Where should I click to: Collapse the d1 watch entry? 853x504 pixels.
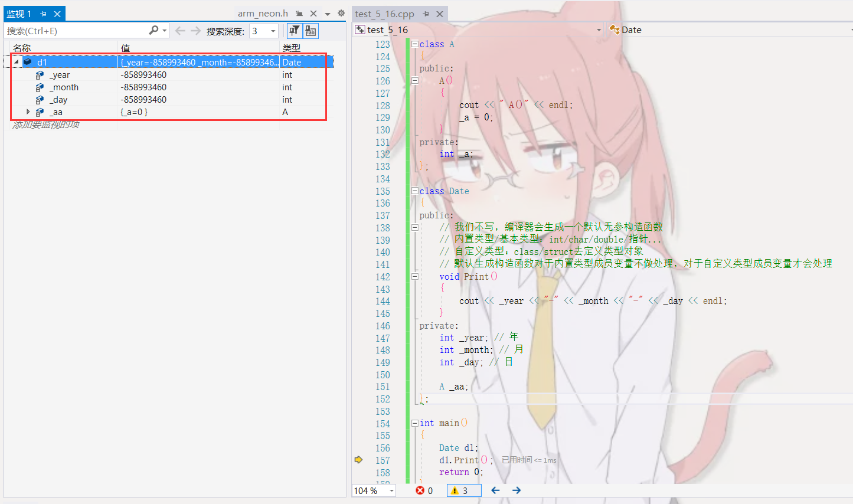click(16, 62)
